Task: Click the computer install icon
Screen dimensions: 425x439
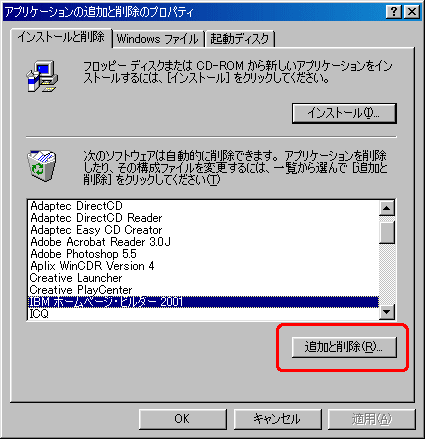Action: [42, 76]
